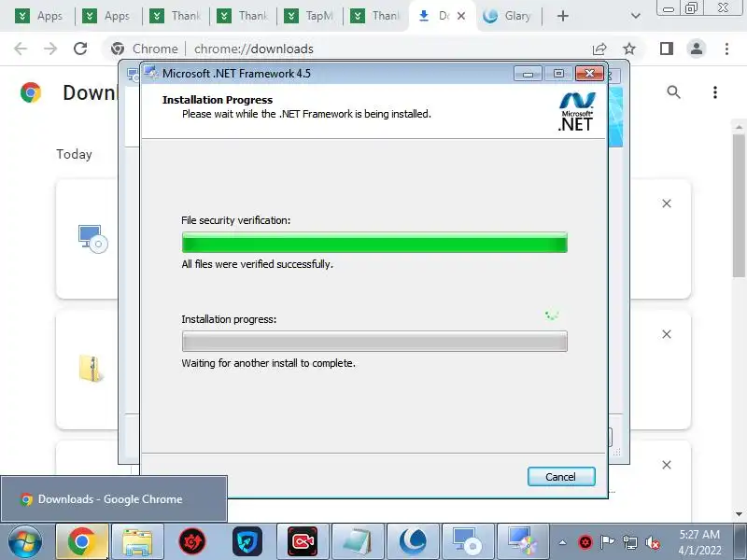Reload the downloads page

tap(80, 49)
